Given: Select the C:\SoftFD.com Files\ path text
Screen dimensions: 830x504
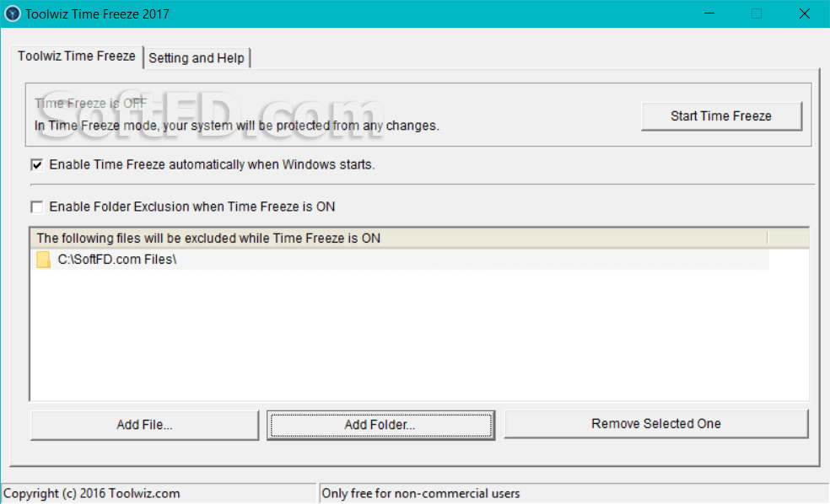Looking at the screenshot, I should [x=117, y=259].
